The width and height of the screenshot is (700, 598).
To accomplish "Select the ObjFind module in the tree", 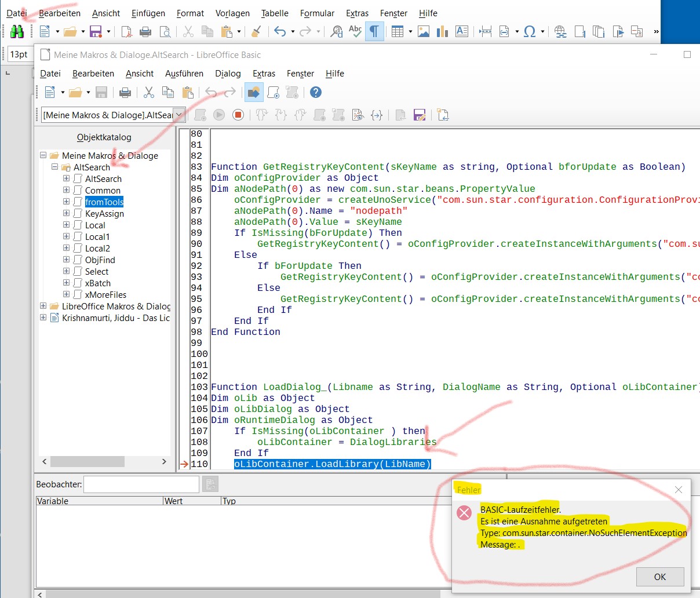I will point(100,260).
